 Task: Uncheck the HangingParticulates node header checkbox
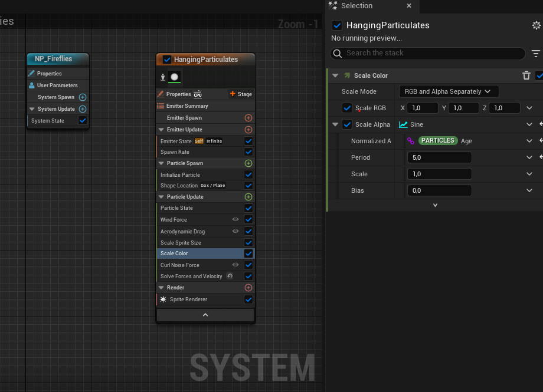click(x=167, y=60)
